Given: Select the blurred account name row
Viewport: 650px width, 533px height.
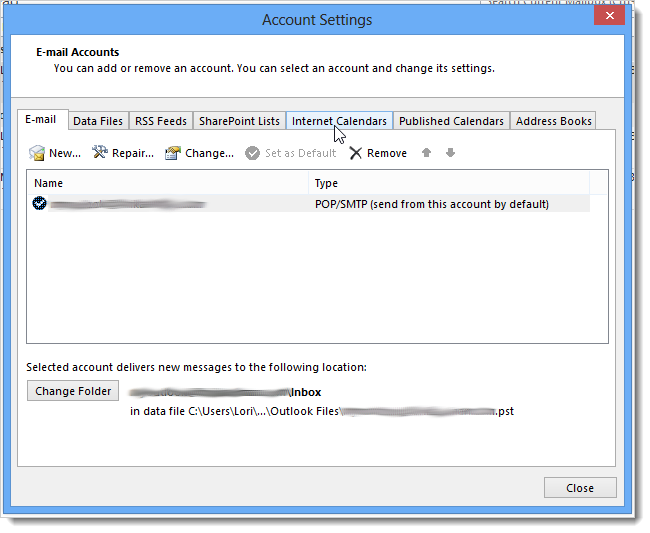Looking at the screenshot, I should [x=309, y=204].
